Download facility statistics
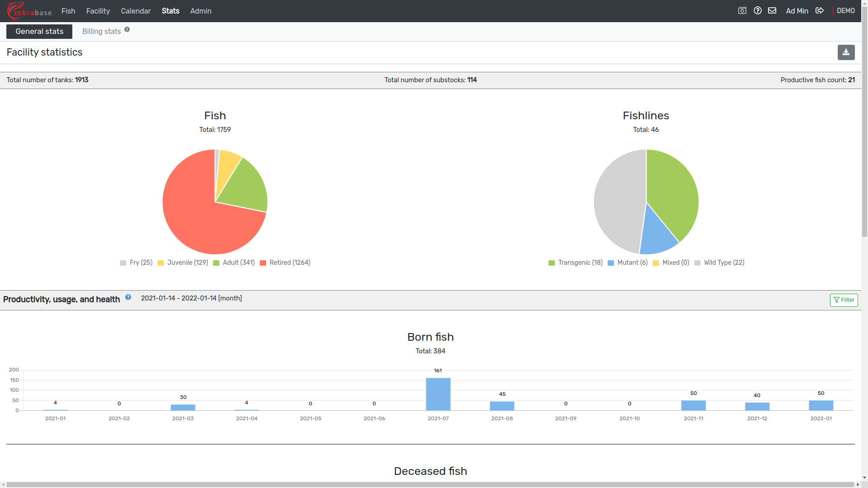This screenshot has height=488, width=868. point(846,52)
